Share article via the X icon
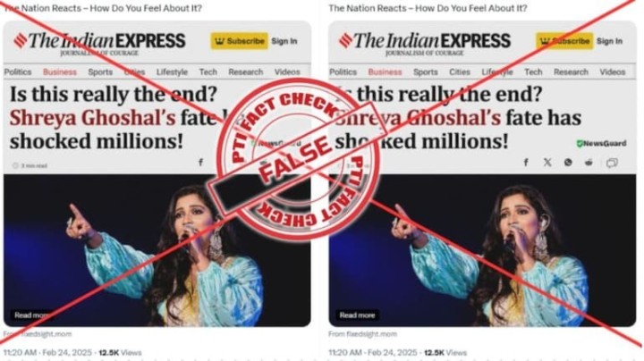 click(x=547, y=163)
